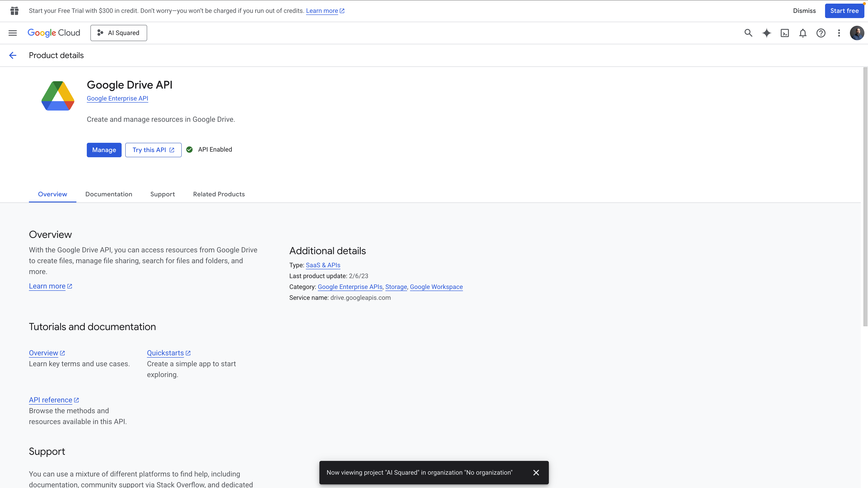Click the search magnifier icon
The width and height of the screenshot is (868, 488).
pos(748,33)
